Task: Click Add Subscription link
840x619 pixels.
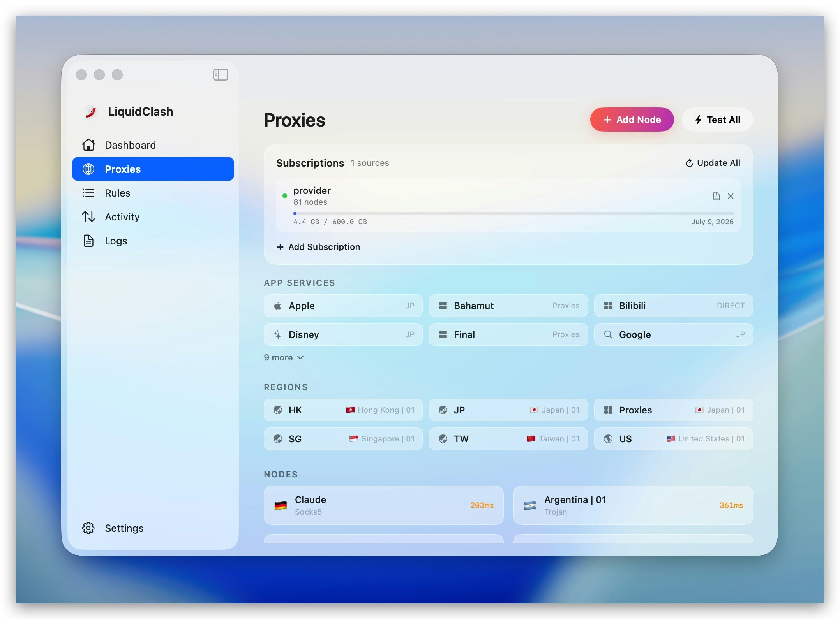Action: coord(318,247)
